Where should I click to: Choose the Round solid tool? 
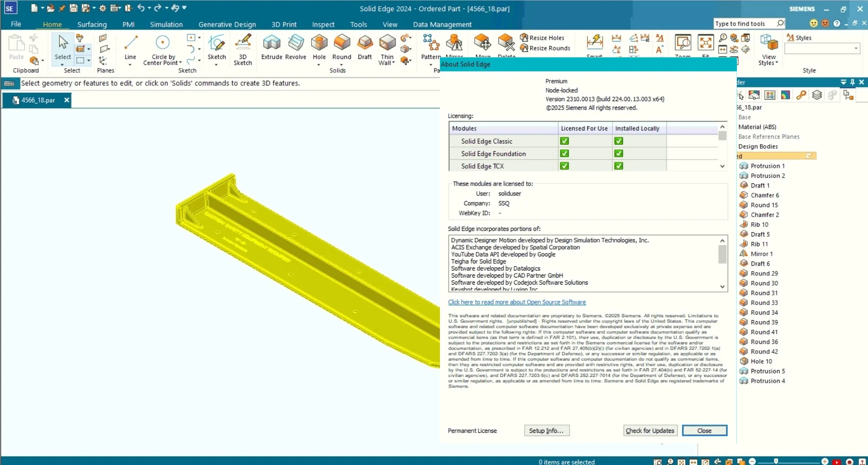click(341, 47)
